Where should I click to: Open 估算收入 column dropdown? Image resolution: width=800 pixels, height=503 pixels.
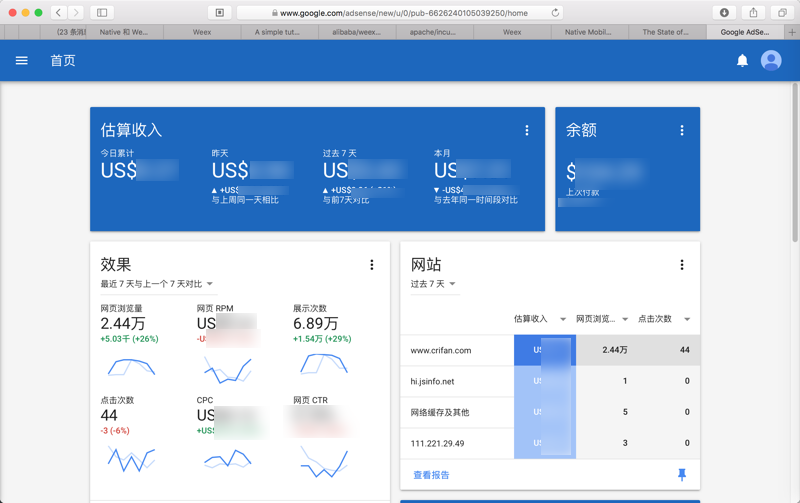pos(563,319)
